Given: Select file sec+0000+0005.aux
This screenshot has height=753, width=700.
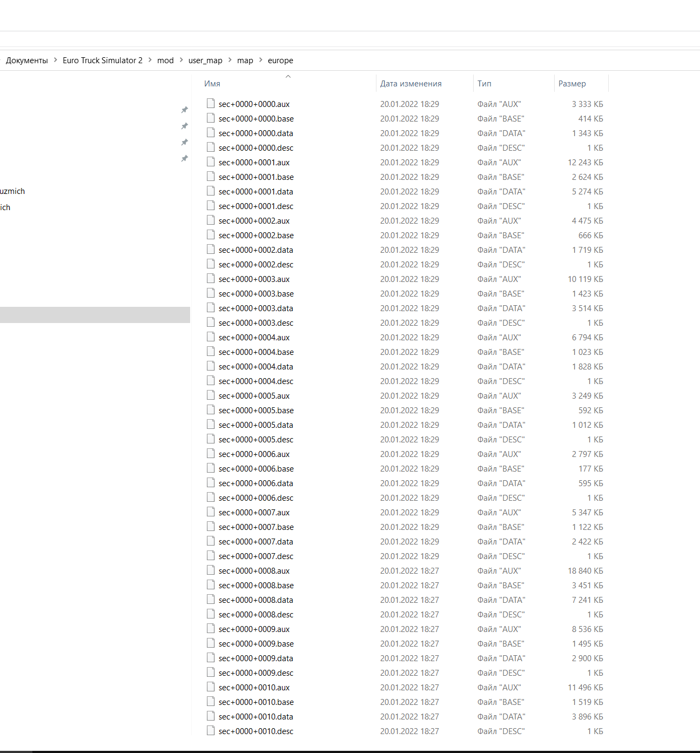Looking at the screenshot, I should [254, 395].
